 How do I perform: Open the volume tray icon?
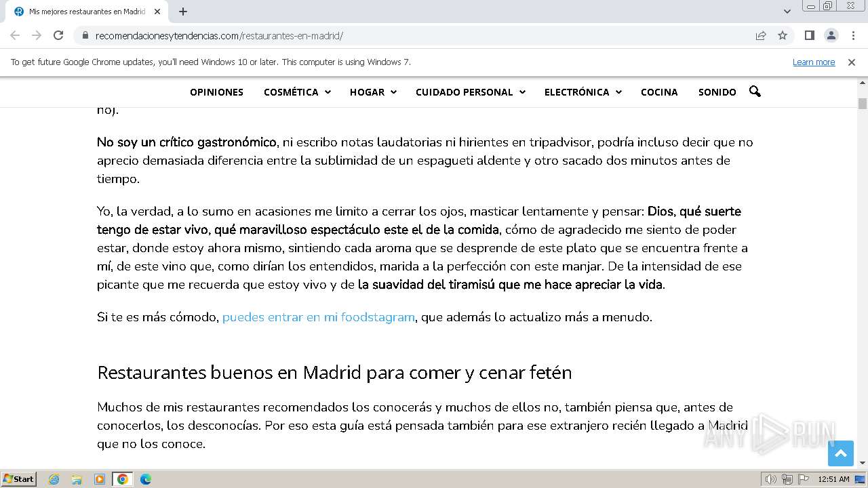pos(771,479)
